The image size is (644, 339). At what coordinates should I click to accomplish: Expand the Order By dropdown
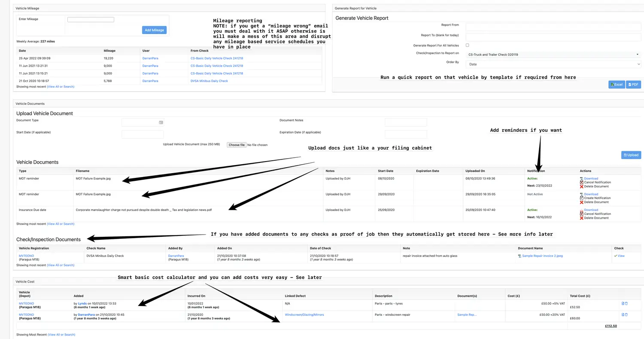553,64
